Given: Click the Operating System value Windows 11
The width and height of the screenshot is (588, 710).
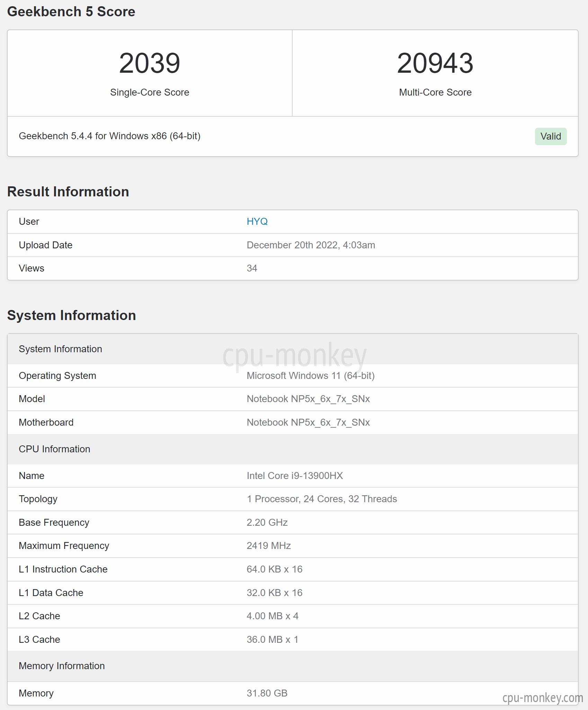Looking at the screenshot, I should coord(311,375).
